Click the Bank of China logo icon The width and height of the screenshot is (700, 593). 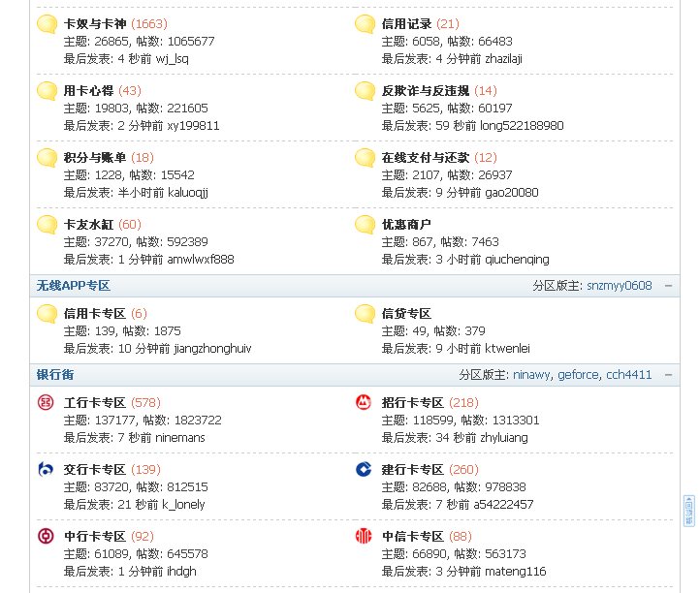[46, 536]
